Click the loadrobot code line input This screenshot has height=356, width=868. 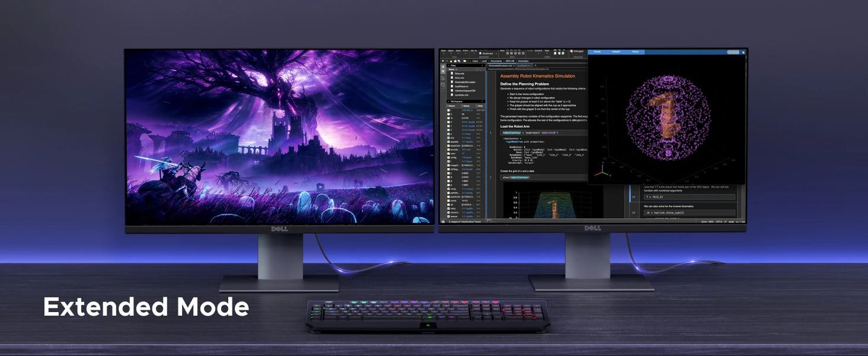(x=544, y=133)
